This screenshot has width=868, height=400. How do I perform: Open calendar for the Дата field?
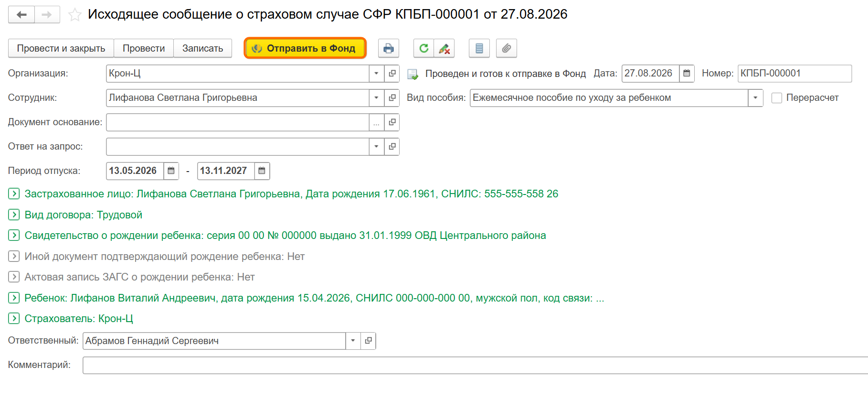coord(687,74)
